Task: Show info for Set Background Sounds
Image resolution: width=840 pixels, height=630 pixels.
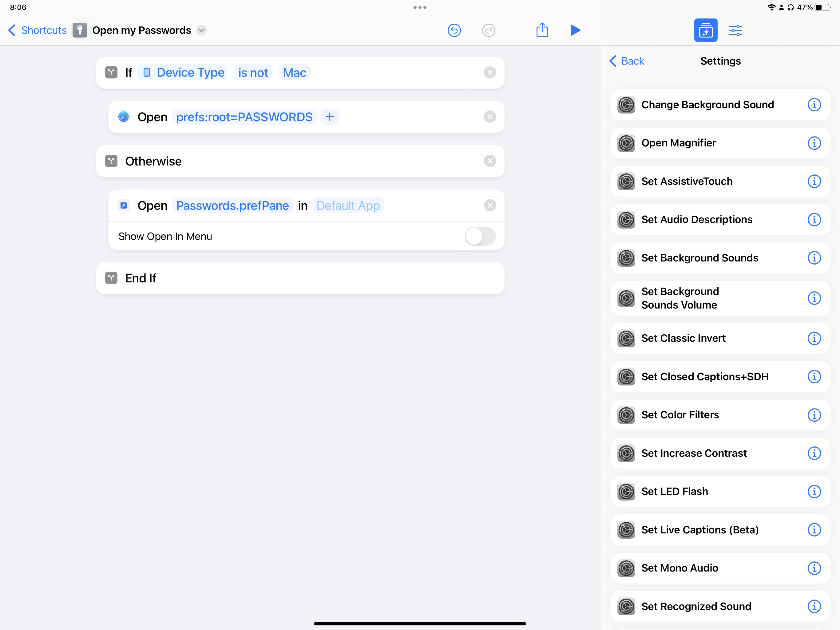Action: click(814, 257)
